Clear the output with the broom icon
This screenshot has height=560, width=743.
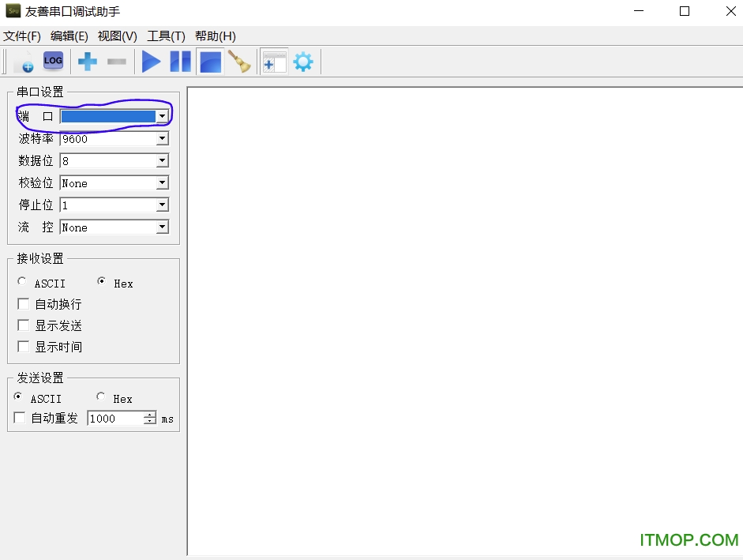(x=238, y=61)
